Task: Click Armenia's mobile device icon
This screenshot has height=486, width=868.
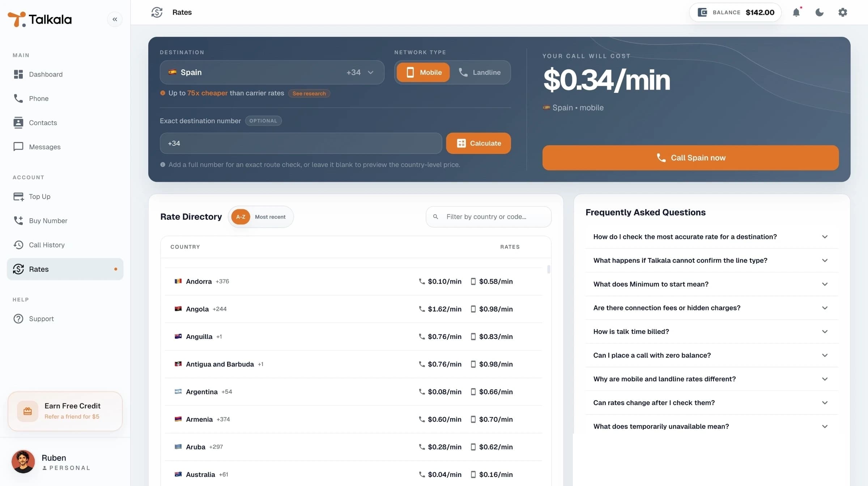Action: click(x=473, y=419)
